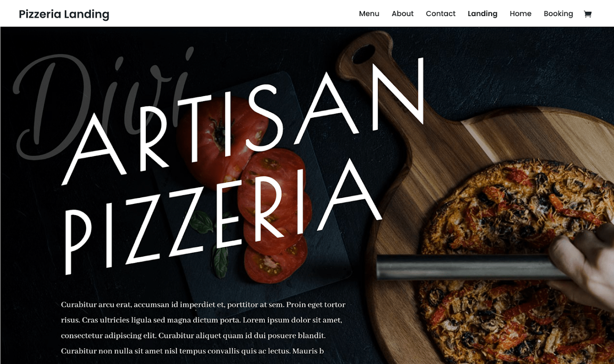The image size is (614, 364).
Task: Select the stack of sliced tomatoes
Action: (x=274, y=215)
